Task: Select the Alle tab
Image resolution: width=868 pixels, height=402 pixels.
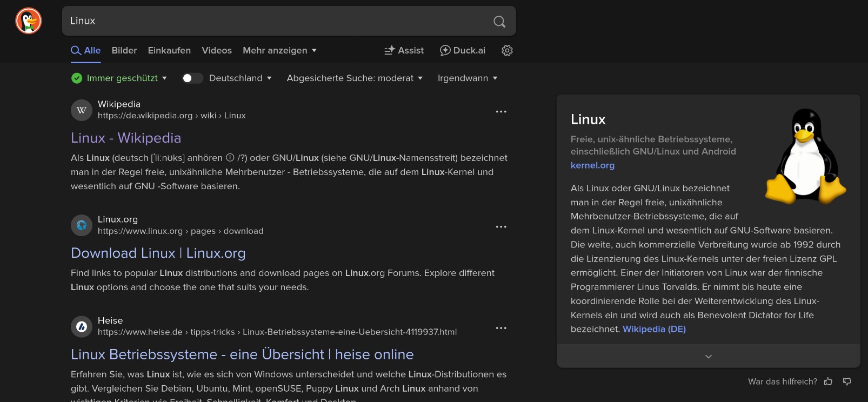Action: click(x=86, y=50)
